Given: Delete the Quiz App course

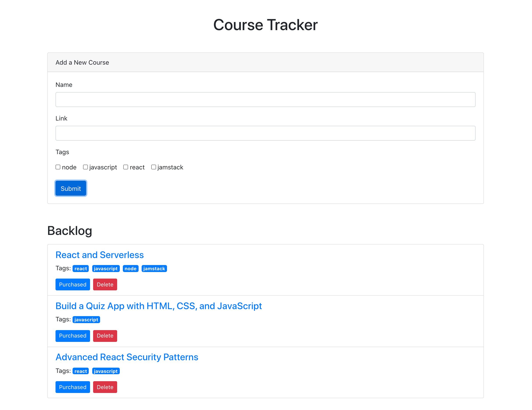Looking at the screenshot, I should [x=105, y=336].
